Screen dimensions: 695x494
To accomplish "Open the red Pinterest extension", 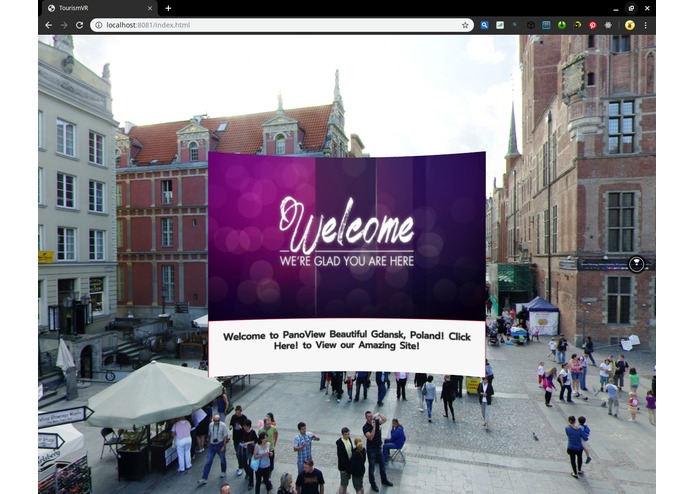I will pyautogui.click(x=593, y=25).
